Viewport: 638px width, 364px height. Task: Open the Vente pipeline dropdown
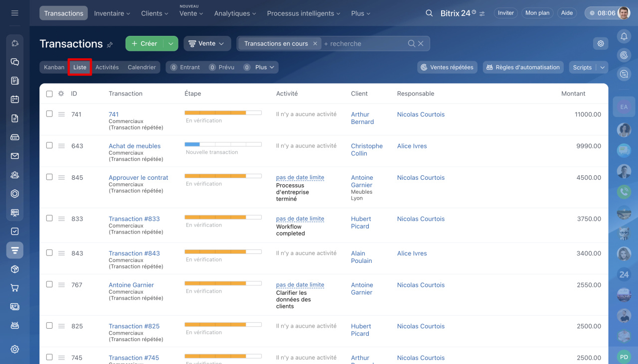[x=207, y=44]
